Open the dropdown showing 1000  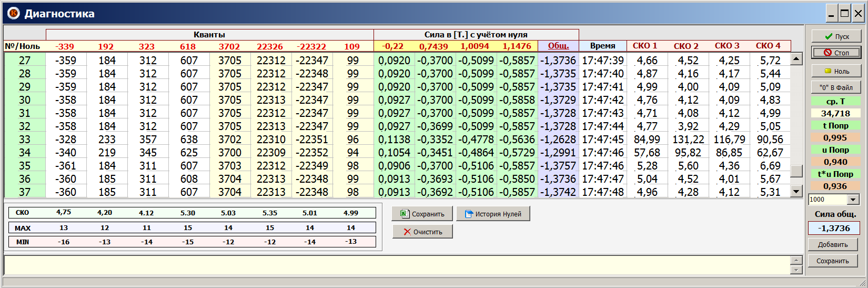(853, 200)
